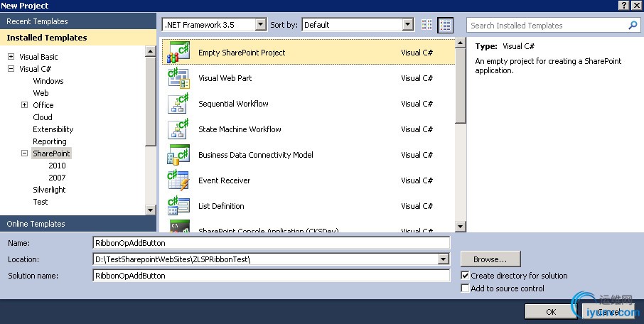
Task: Click the "Visual Web Part" template name
Action: click(225, 78)
